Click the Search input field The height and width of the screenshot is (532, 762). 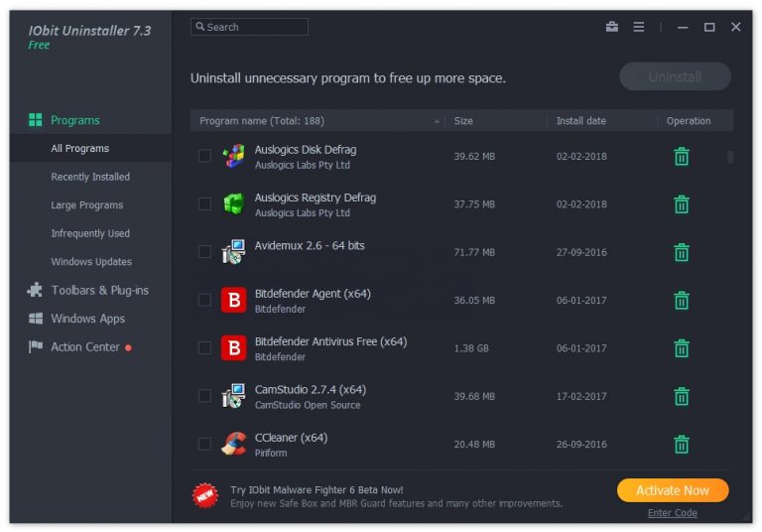click(249, 27)
